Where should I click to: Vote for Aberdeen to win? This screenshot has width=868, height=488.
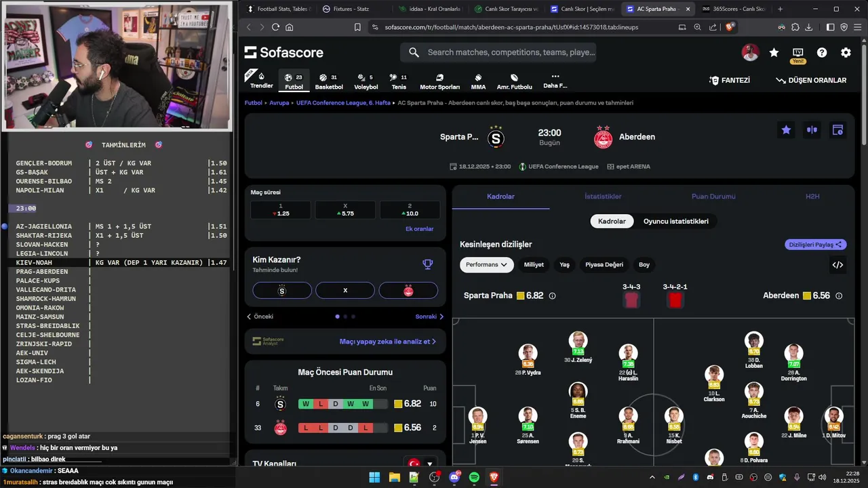(x=408, y=291)
